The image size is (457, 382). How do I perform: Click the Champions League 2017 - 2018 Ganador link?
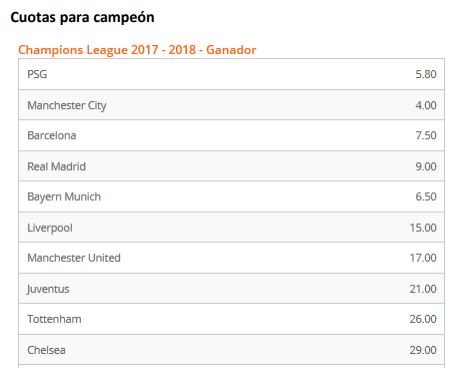point(137,50)
